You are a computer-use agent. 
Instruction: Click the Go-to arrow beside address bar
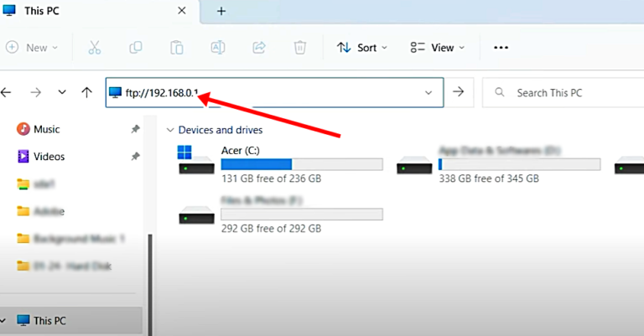[459, 91]
